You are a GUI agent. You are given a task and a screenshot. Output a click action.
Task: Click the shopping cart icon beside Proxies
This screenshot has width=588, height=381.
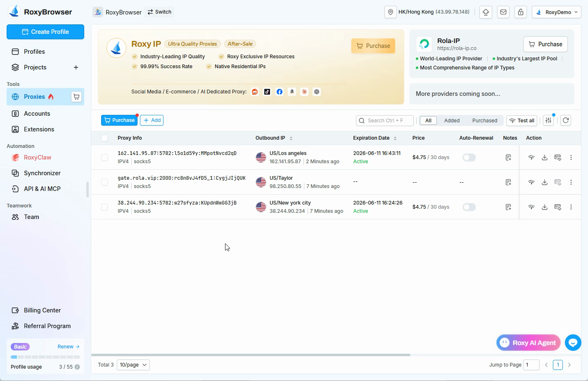(76, 97)
